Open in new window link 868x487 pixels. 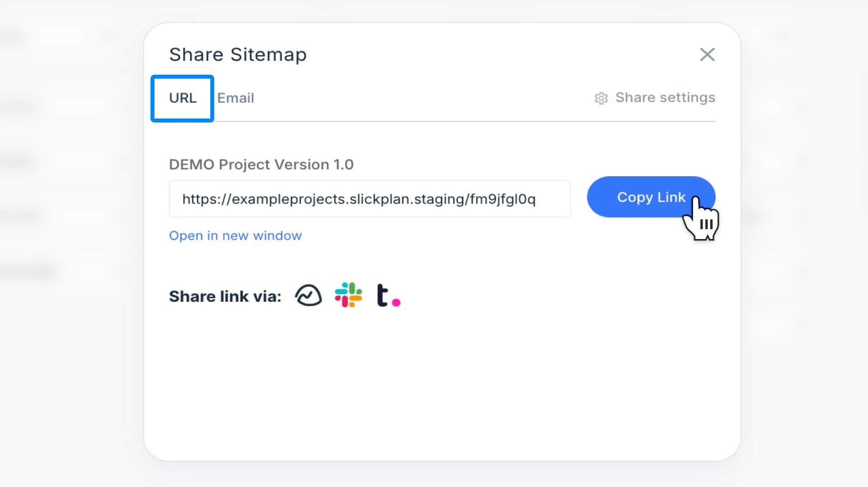tap(235, 236)
